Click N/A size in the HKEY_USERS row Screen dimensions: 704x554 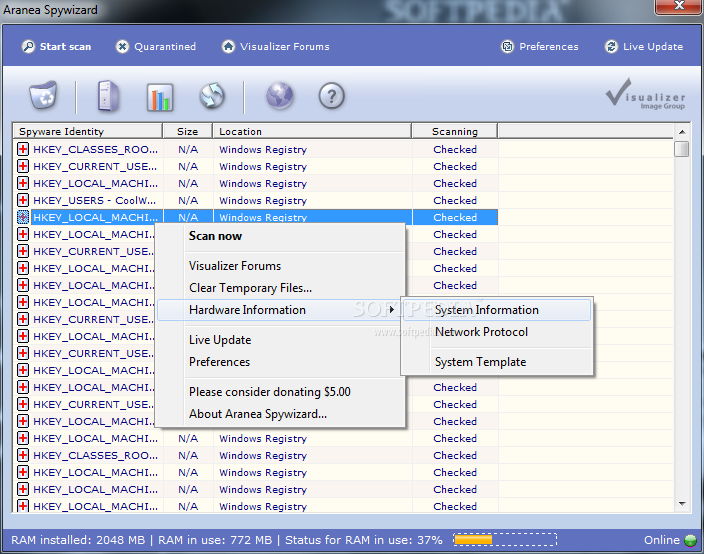point(188,200)
